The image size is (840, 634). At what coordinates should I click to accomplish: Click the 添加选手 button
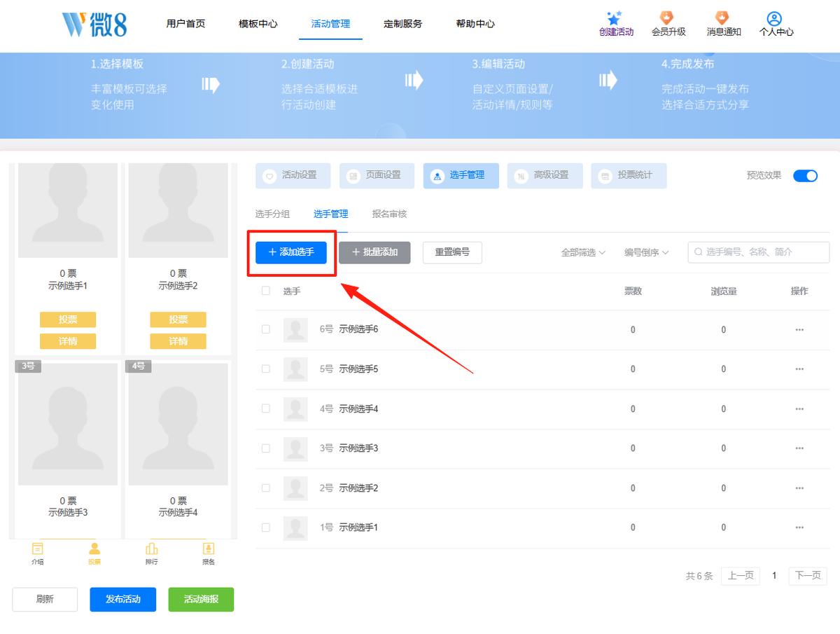pos(291,252)
